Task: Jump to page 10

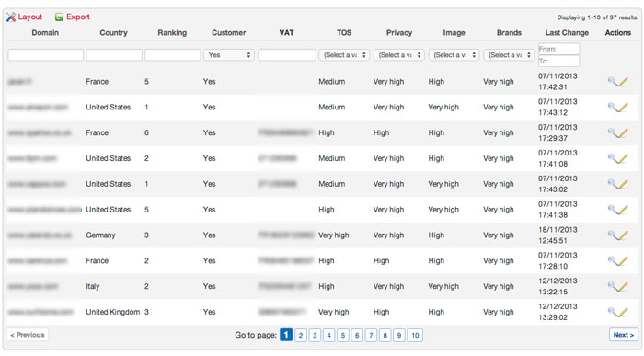Action: pyautogui.click(x=415, y=335)
